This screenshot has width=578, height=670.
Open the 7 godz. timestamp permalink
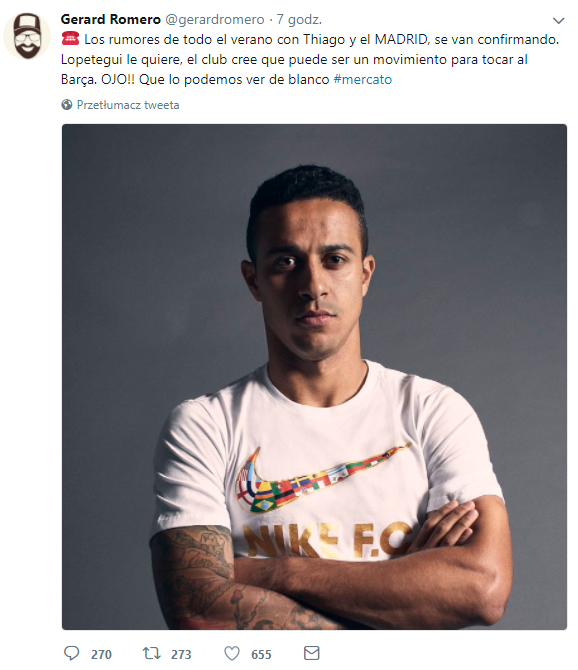299,19
